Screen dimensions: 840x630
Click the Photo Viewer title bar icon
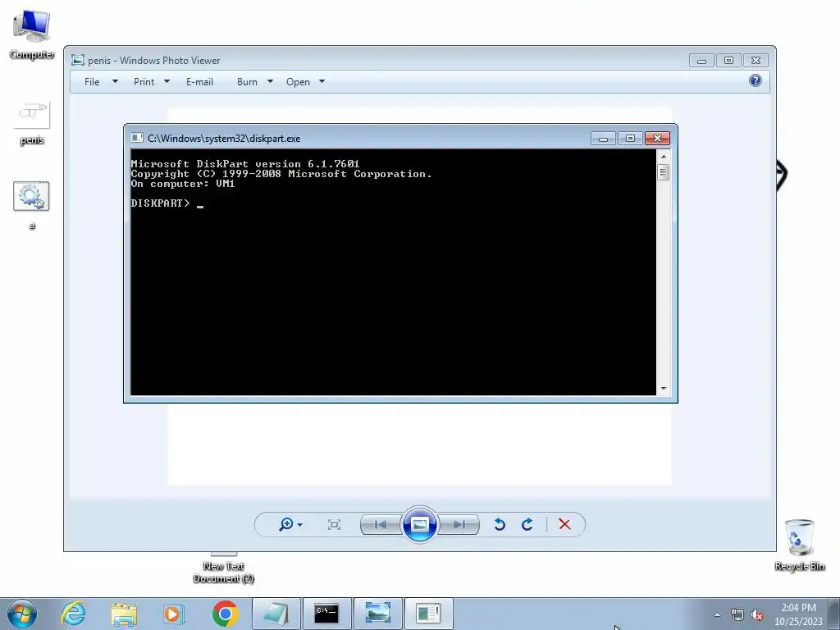[x=78, y=61]
